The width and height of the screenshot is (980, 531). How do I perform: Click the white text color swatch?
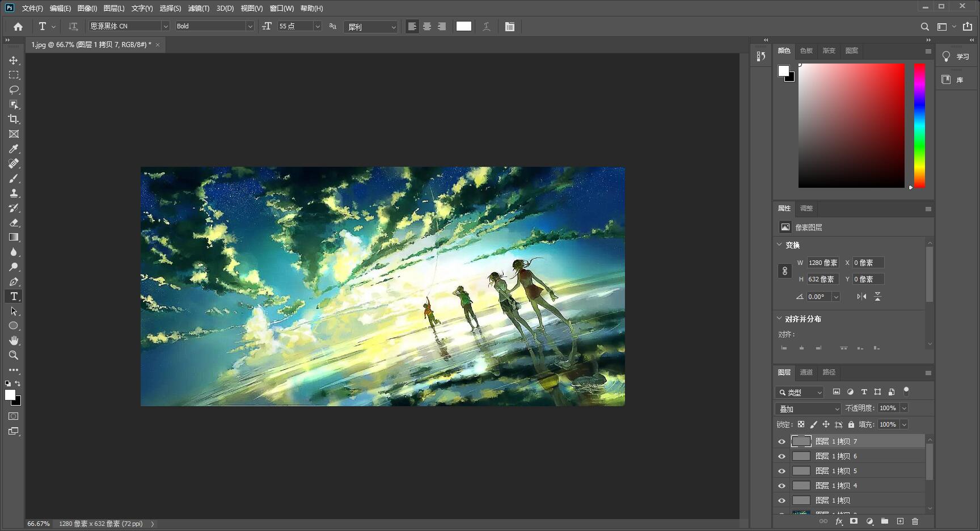point(463,26)
